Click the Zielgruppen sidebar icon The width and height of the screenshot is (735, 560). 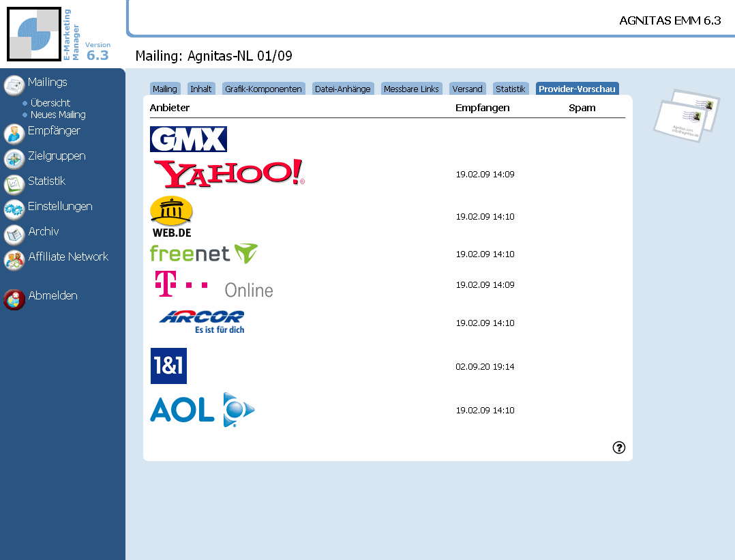click(14, 160)
